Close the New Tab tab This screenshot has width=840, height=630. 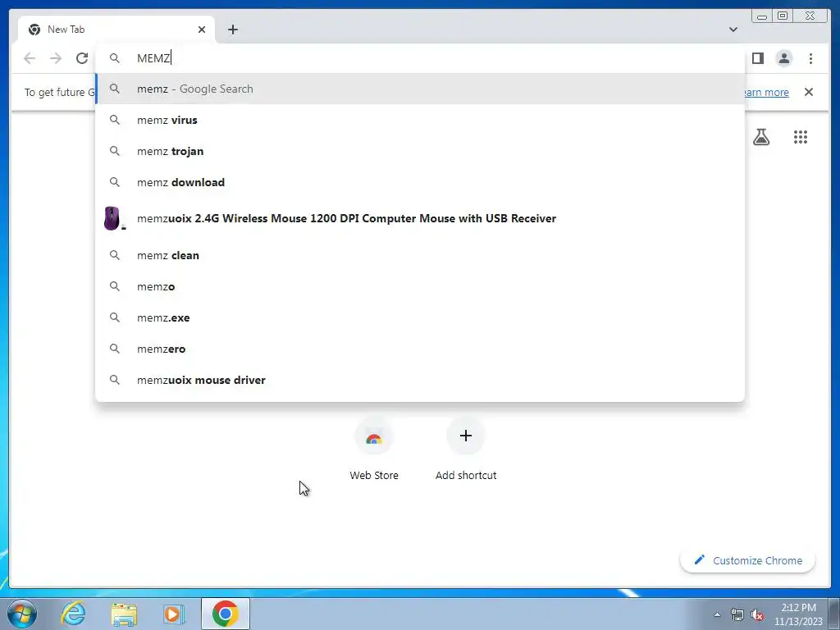click(x=202, y=30)
